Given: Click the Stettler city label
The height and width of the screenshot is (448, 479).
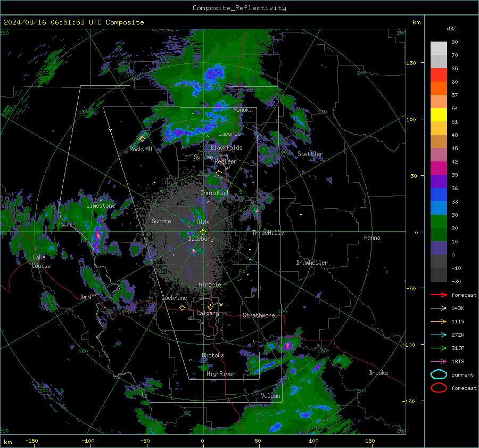Looking at the screenshot, I should pos(310,154).
